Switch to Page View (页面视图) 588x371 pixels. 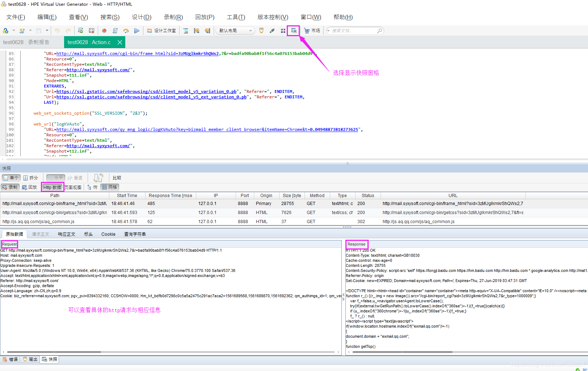[x=73, y=187]
